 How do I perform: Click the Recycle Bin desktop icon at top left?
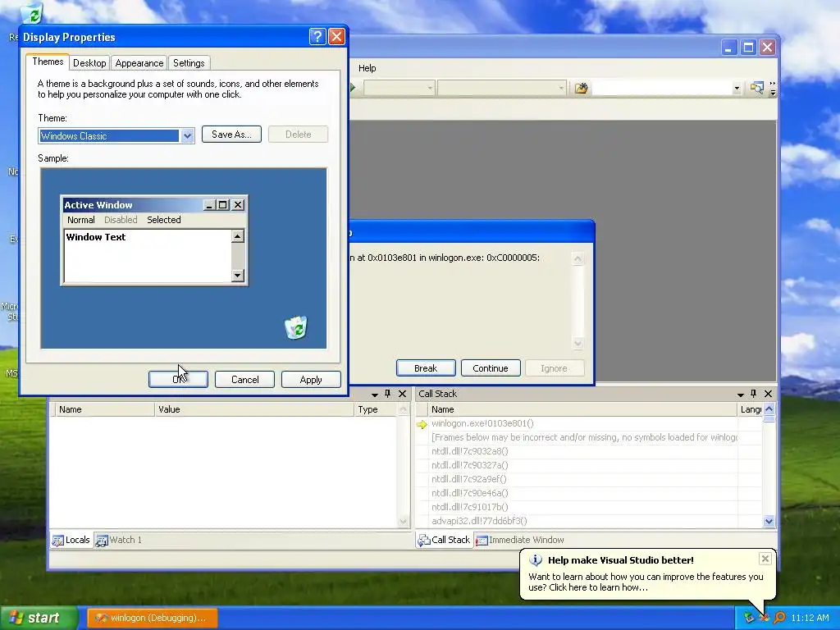click(33, 13)
